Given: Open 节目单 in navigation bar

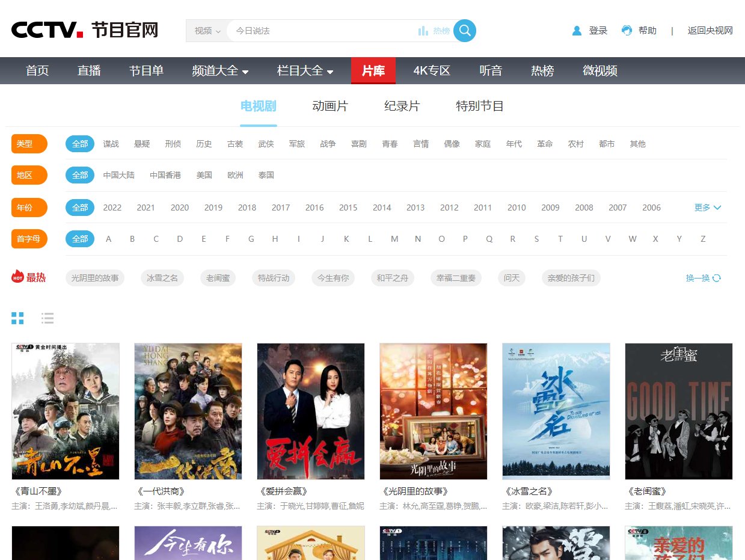Looking at the screenshot, I should pyautogui.click(x=146, y=71).
